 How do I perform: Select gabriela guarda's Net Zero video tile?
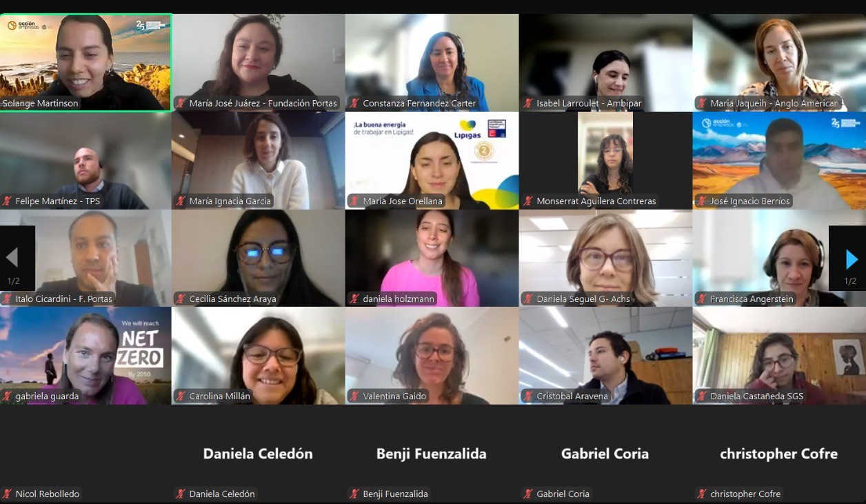85,356
